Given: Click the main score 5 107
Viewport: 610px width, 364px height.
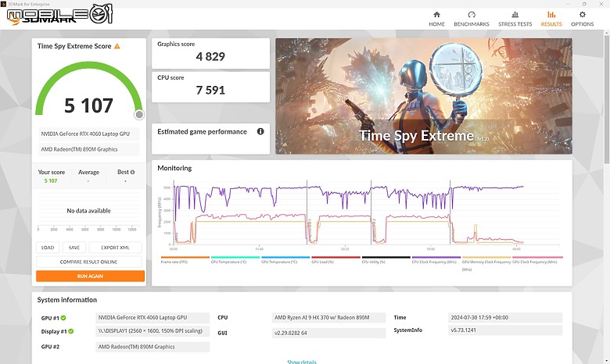Looking at the screenshot, I should pos(88,105).
